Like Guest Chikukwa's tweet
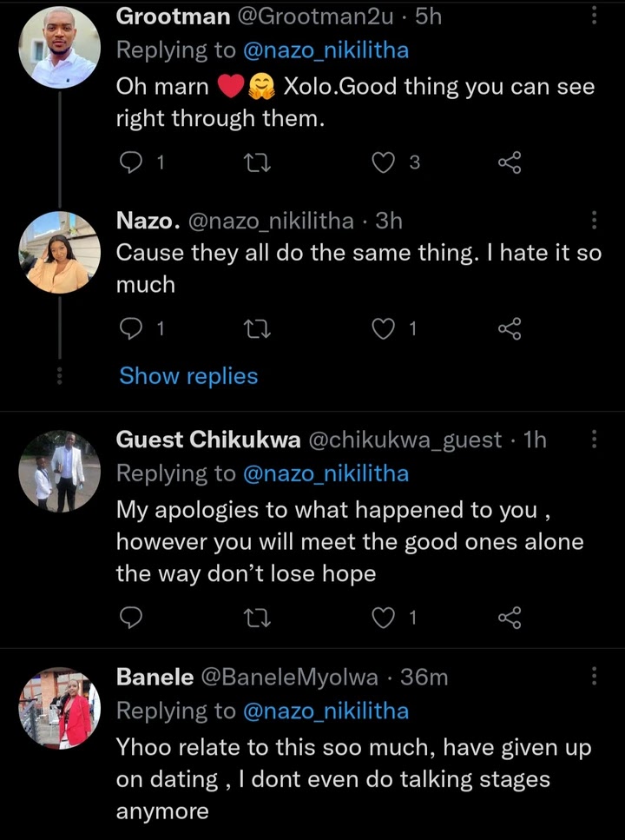The height and width of the screenshot is (840, 625). 383,618
